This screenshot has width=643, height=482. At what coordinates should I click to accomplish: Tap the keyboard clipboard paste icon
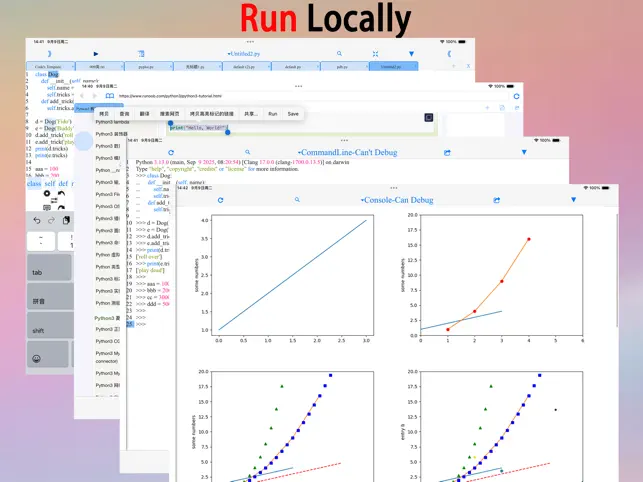click(66, 221)
